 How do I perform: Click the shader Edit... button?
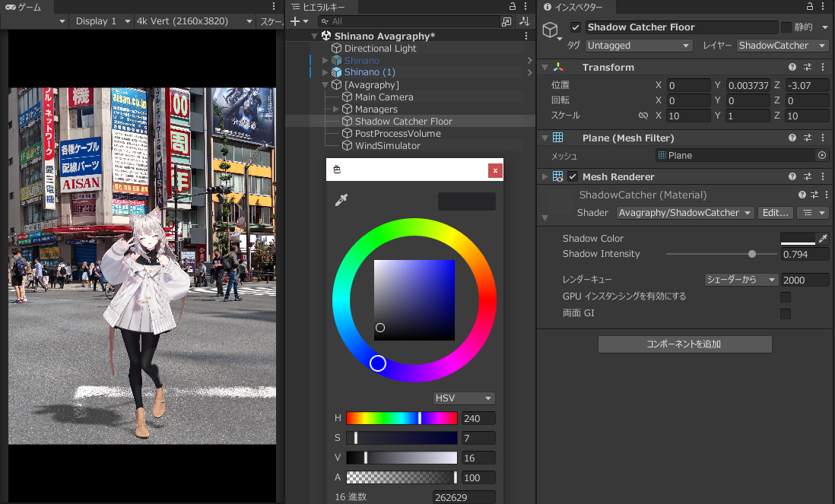775,213
